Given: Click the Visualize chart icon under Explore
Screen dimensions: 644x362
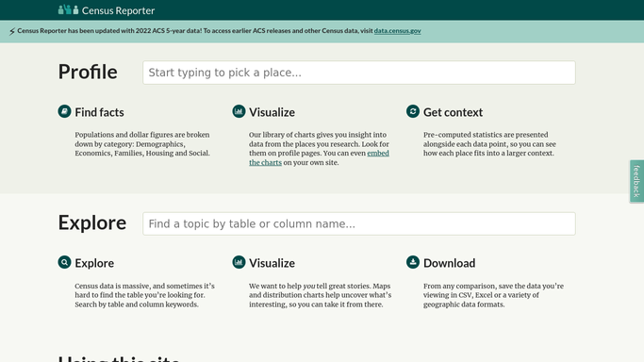Looking at the screenshot, I should click(x=239, y=262).
